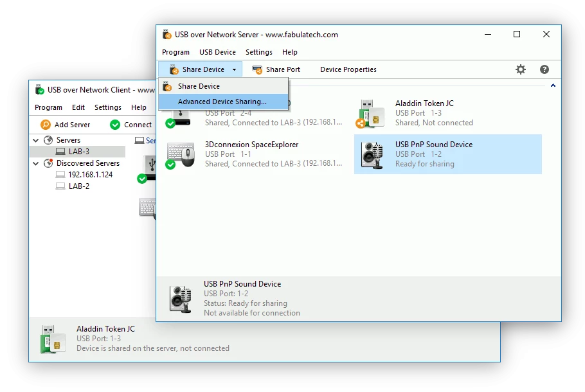Choose Advanced Device Sharing... menu entry
The height and width of the screenshot is (392, 585).
pyautogui.click(x=224, y=102)
